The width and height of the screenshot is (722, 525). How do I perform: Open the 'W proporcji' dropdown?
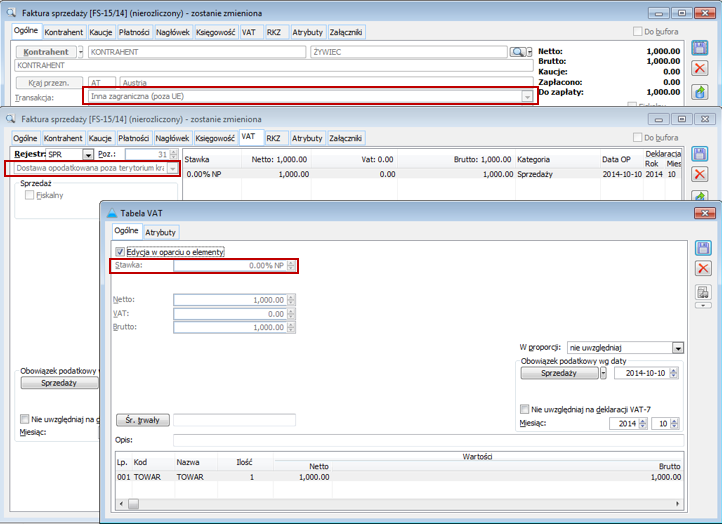[x=678, y=348]
